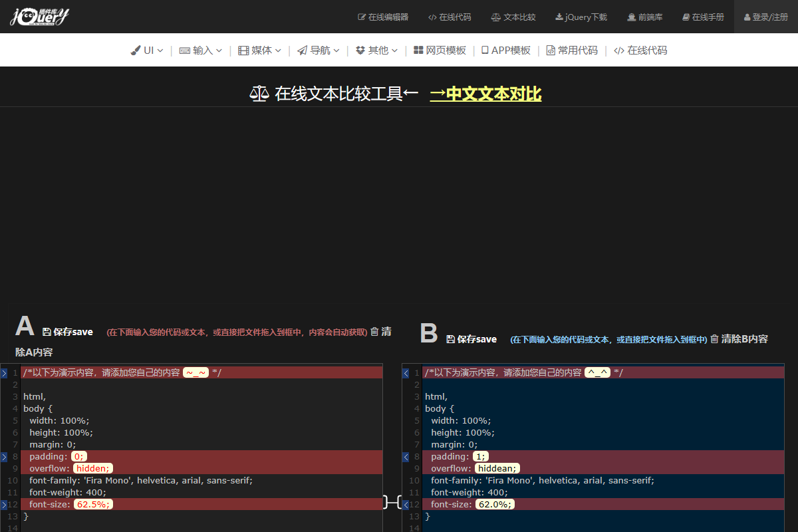This screenshot has width=798, height=532.
Task: Click the scales icon beside 在线文本比较工具 heading
Action: tap(259, 93)
